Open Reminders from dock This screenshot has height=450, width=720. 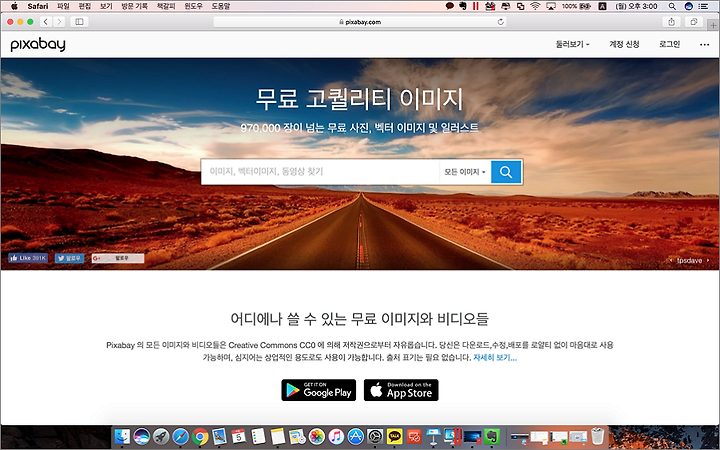[258, 436]
